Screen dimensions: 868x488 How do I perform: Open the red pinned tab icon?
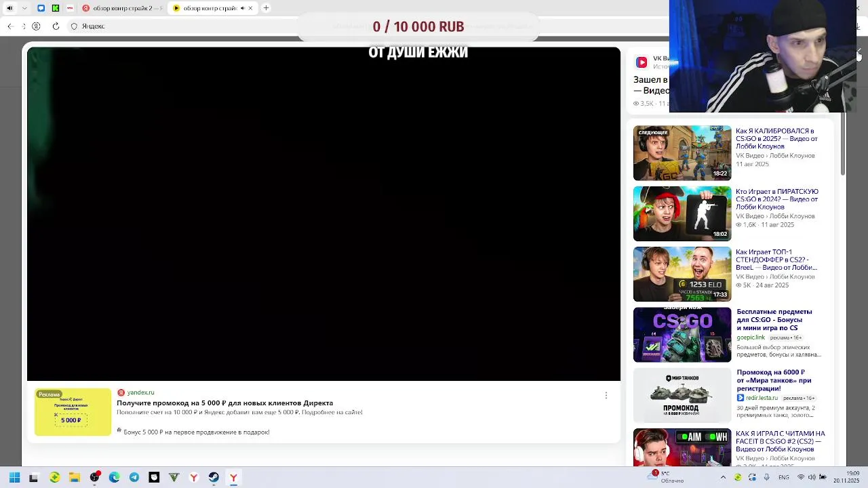click(x=71, y=8)
